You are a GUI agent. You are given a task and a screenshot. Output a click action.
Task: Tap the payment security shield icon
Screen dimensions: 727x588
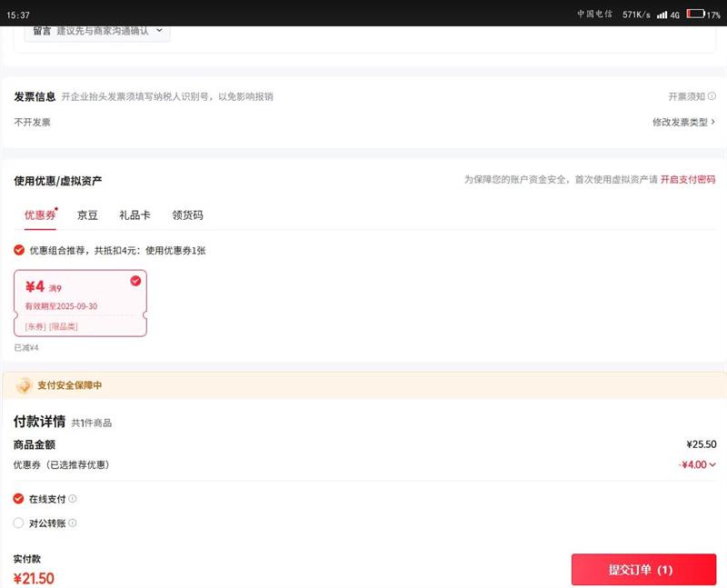[x=24, y=385]
